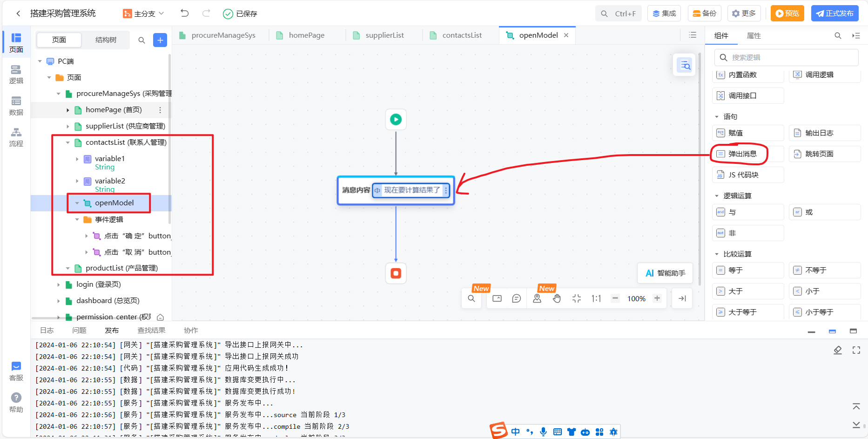The width and height of the screenshot is (868, 439).
Task: Collapse the right panel arrow icon
Action: (856, 36)
